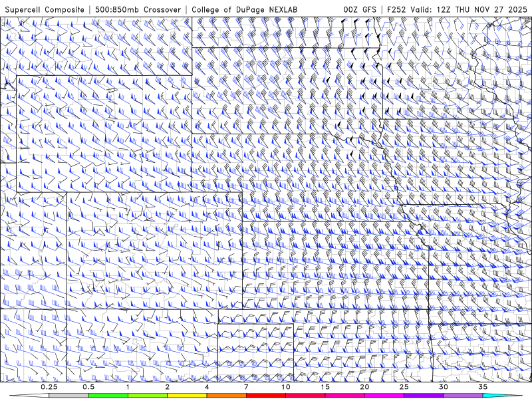This screenshot has width=532, height=399.
Task: Click the "College of DuPage NEXLAB" text
Action: [x=244, y=10]
